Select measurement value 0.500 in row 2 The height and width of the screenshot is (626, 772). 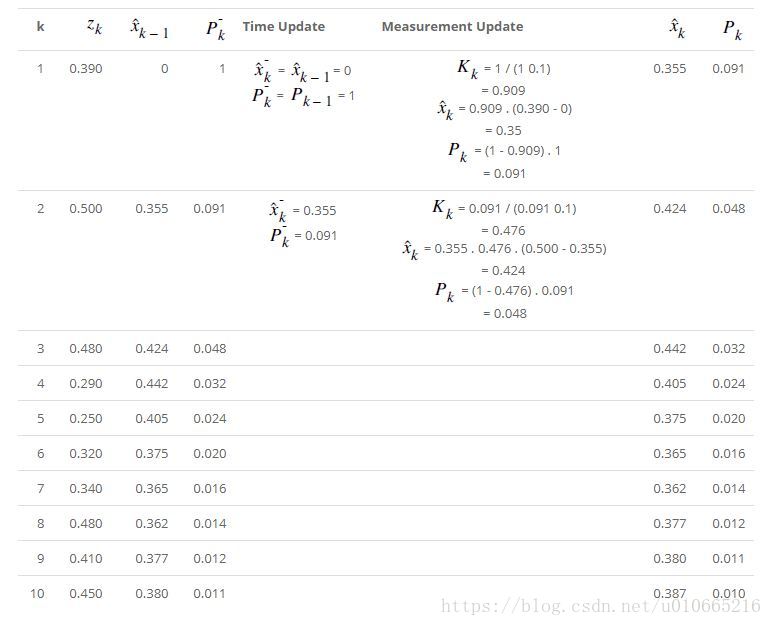point(85,209)
